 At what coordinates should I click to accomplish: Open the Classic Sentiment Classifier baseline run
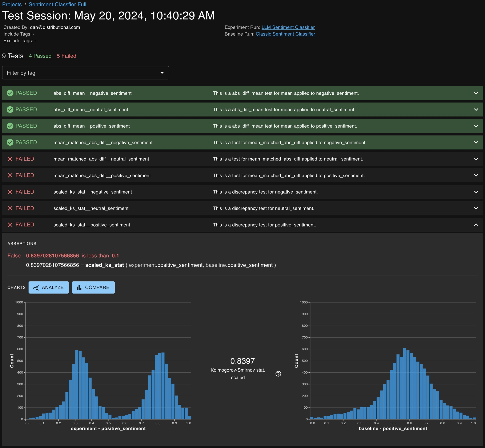(x=285, y=34)
